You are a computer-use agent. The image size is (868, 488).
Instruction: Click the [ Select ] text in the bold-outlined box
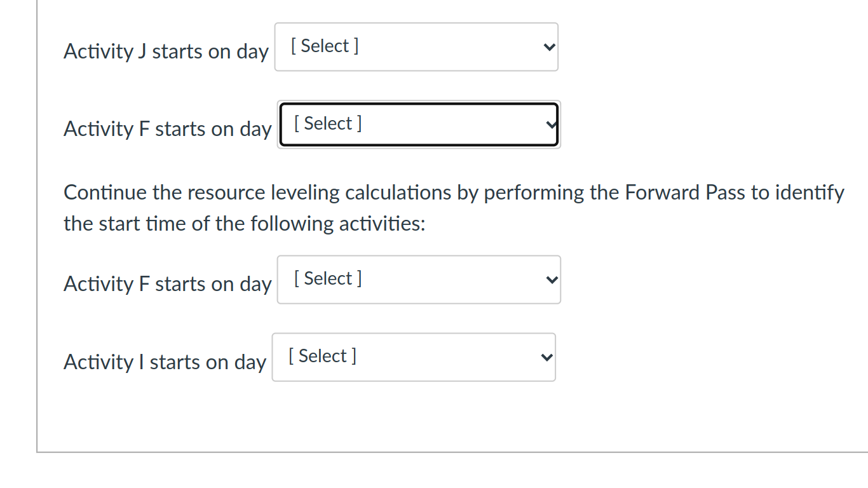[x=327, y=123]
